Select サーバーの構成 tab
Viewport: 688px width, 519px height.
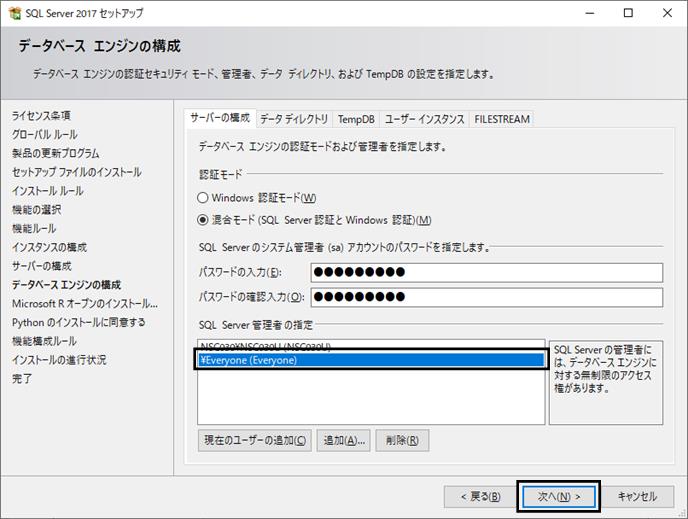click(220, 118)
